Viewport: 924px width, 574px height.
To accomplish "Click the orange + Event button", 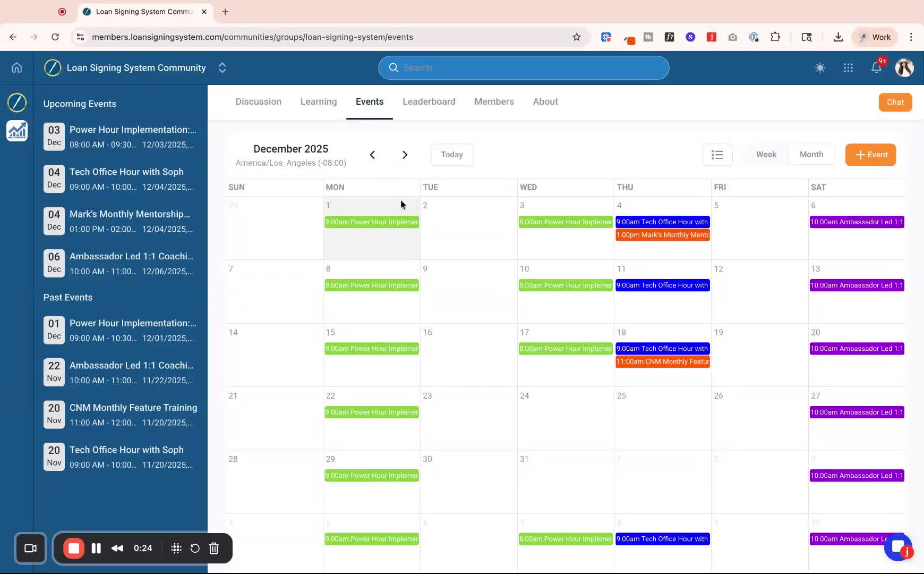I will [x=870, y=155].
